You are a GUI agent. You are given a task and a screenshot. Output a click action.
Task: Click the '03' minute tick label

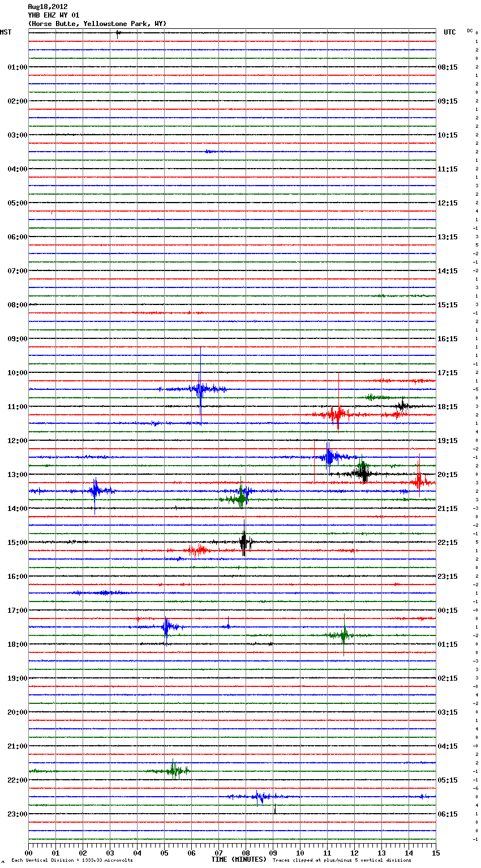coord(110,852)
